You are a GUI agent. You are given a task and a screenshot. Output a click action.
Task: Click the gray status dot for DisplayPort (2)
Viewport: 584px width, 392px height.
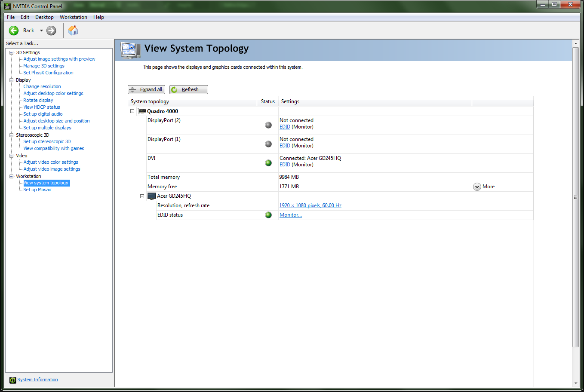268,125
